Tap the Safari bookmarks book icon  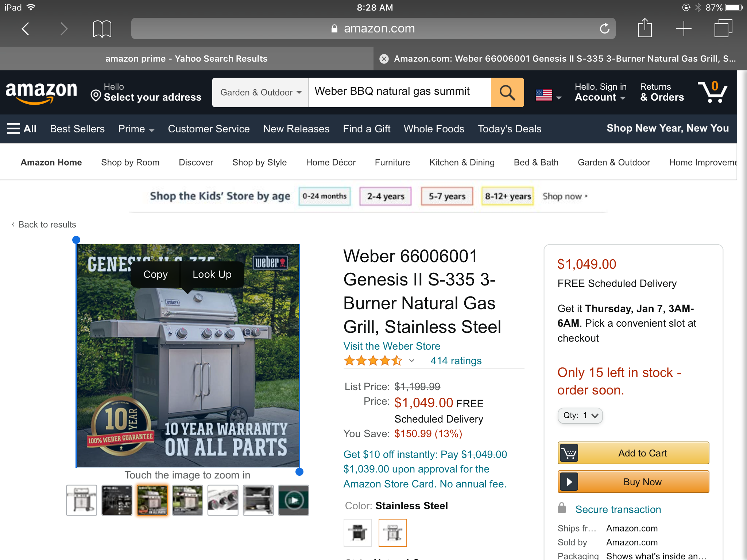tap(102, 29)
